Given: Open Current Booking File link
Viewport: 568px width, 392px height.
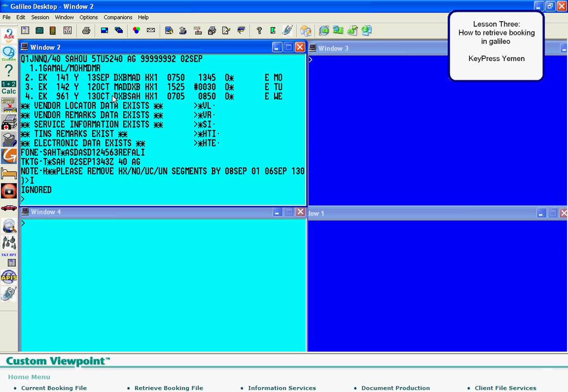Looking at the screenshot, I should tap(54, 388).
